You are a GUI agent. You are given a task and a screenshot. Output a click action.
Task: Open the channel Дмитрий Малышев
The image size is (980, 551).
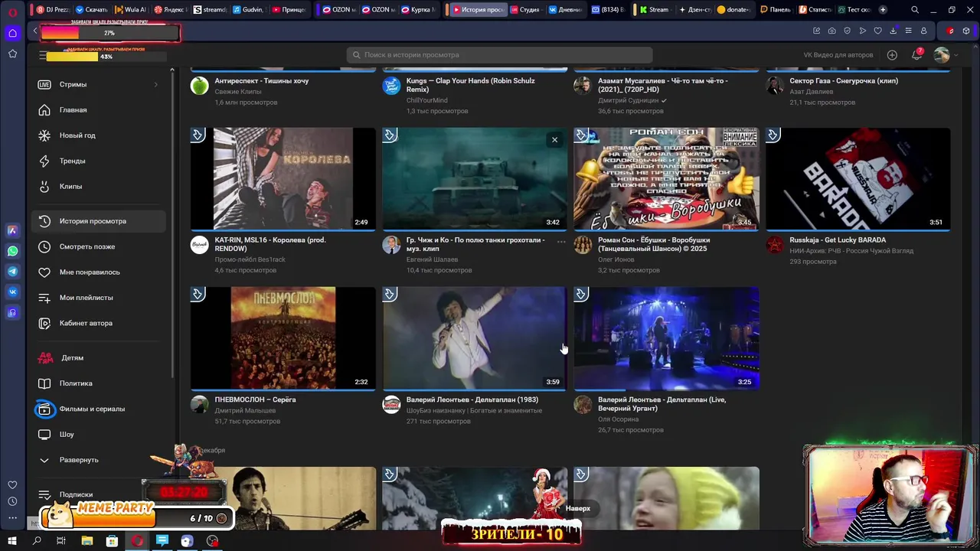(x=245, y=410)
